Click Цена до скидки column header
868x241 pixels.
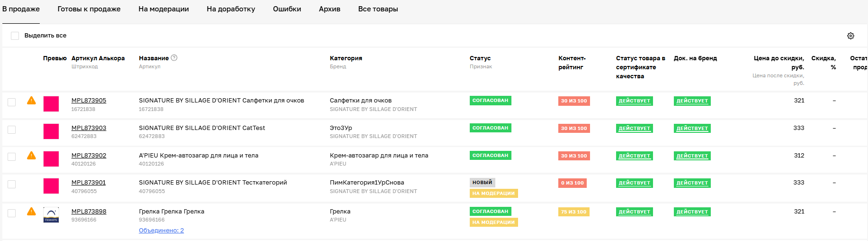click(779, 63)
